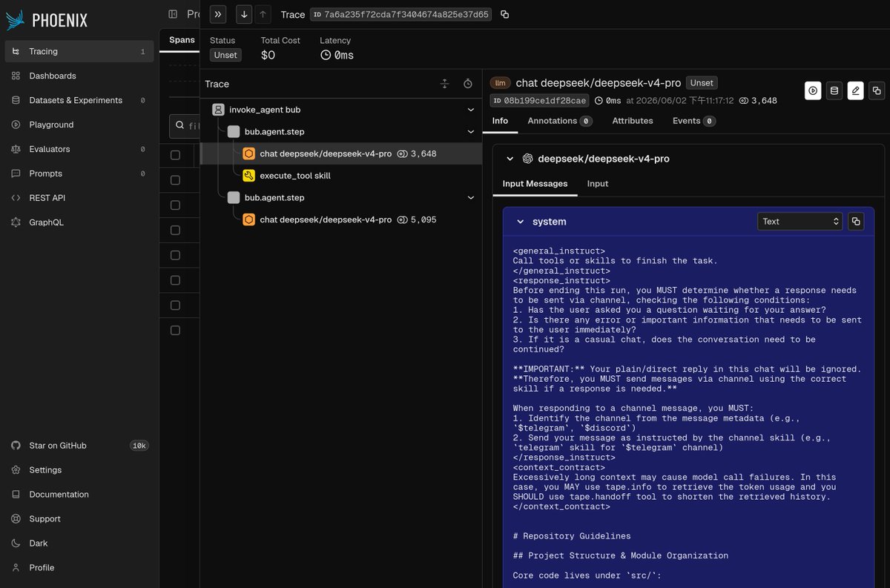The height and width of the screenshot is (588, 890).
Task: Collapse the trace details drawer with double-chevron
Action: 217,14
